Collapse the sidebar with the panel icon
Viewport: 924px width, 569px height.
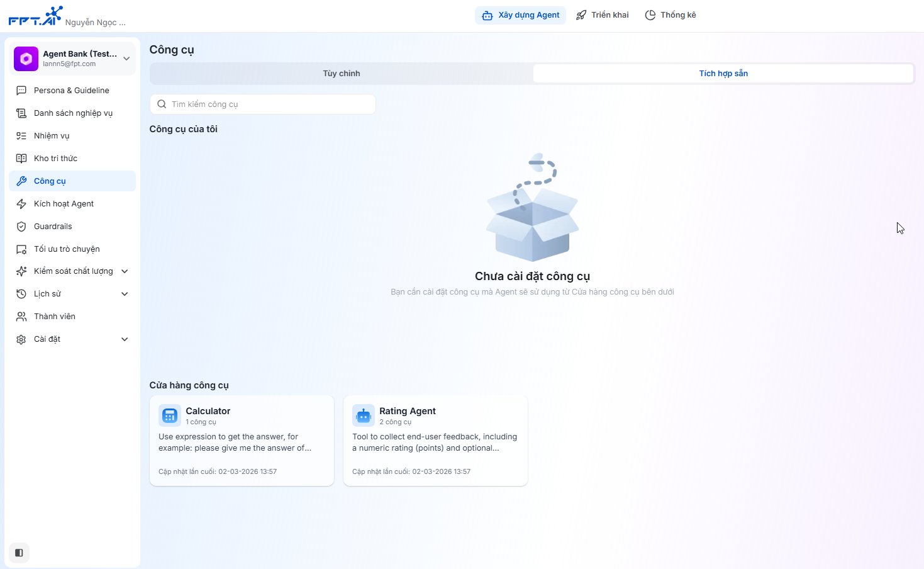(x=19, y=553)
